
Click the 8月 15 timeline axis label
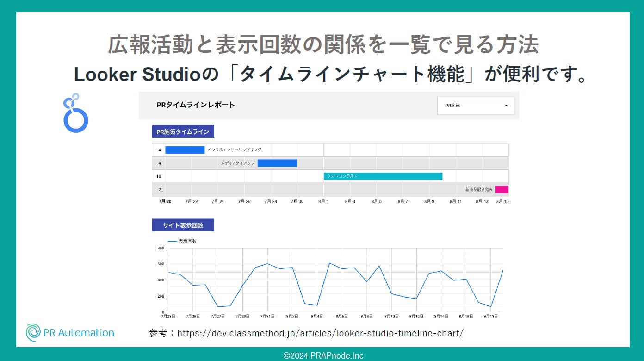coord(502,202)
